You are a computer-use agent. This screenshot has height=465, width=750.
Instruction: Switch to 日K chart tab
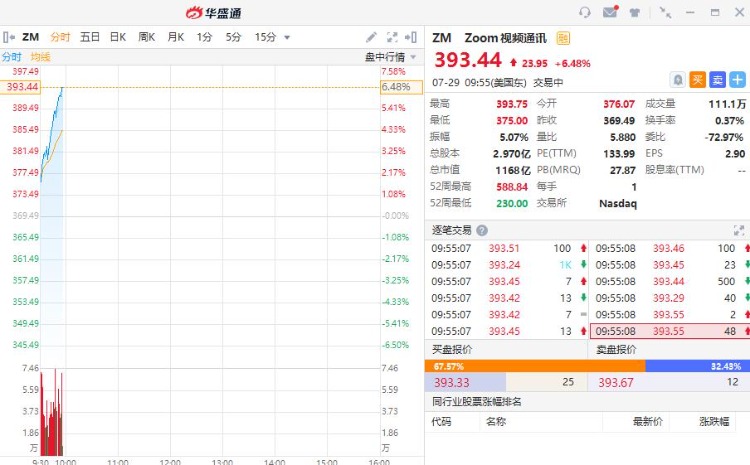point(118,37)
